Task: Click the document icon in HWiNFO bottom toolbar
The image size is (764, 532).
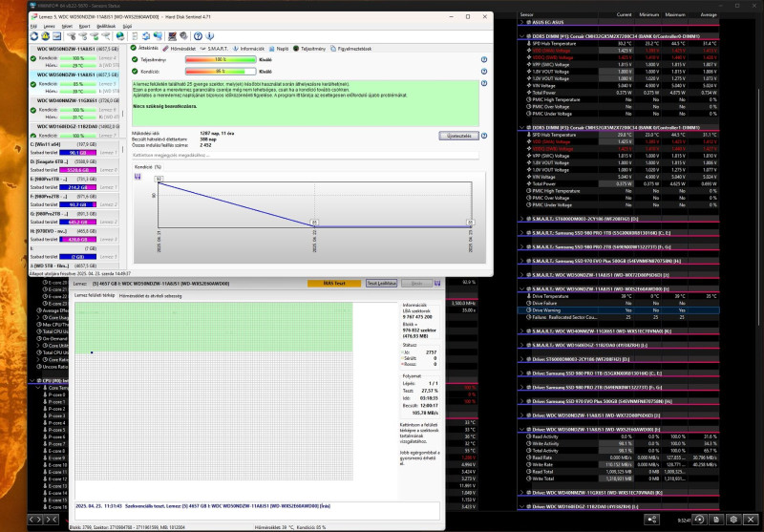Action: pyautogui.click(x=715, y=520)
